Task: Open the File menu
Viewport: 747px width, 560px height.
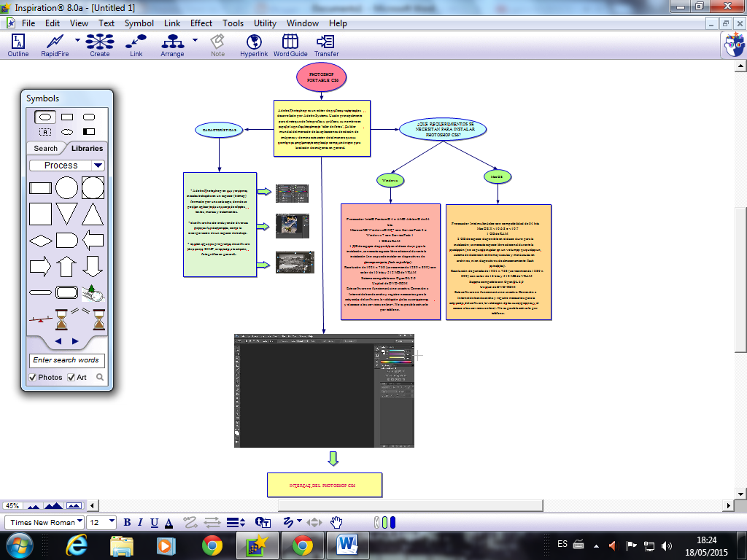Action: [x=28, y=23]
